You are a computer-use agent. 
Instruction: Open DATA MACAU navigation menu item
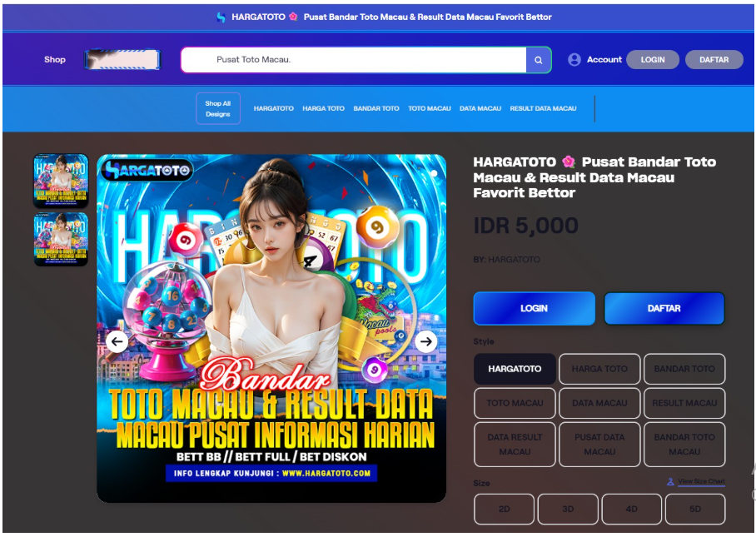point(480,108)
